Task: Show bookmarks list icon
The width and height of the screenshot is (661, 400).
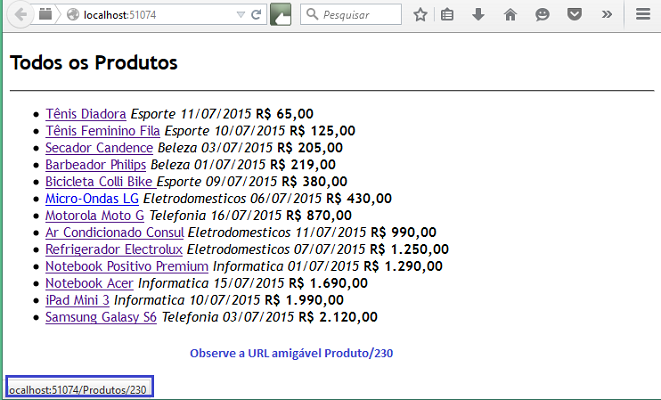Action: pos(447,15)
